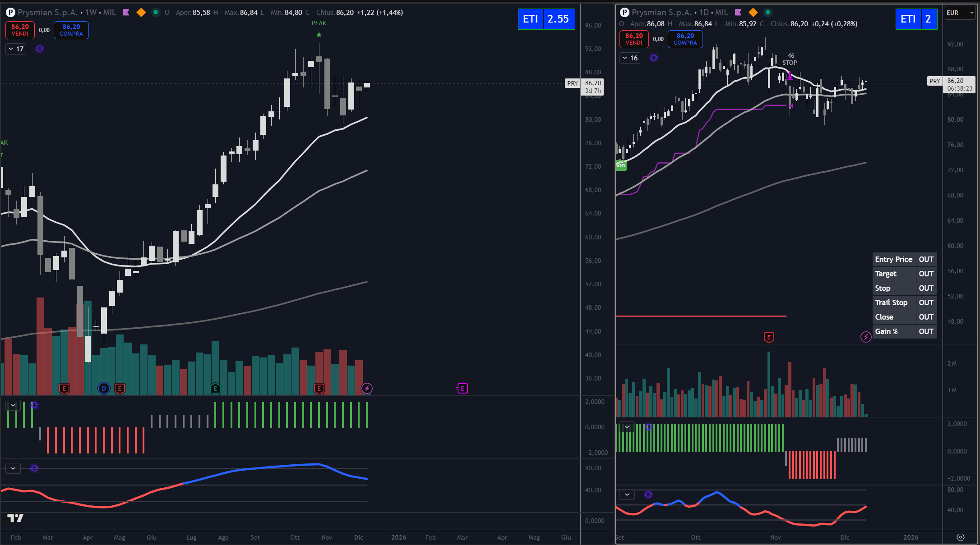Click green earnings E marker near August
980x545 pixels.
pos(215,388)
